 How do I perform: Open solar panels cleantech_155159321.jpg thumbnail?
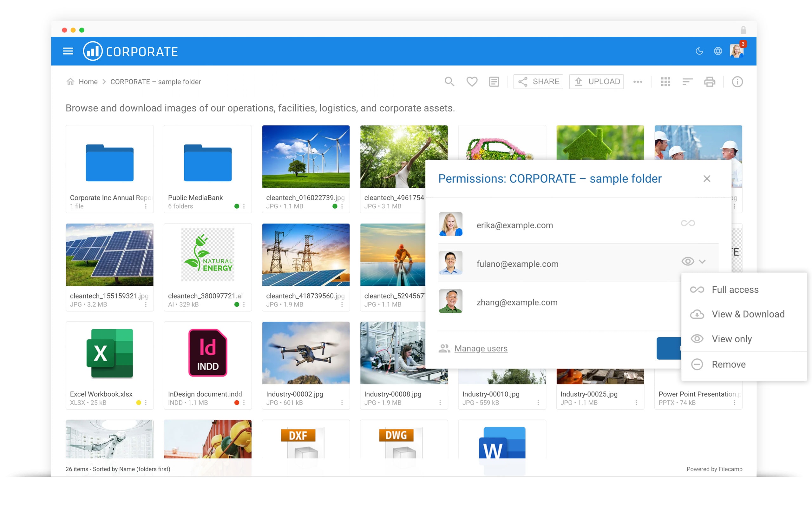pyautogui.click(x=109, y=255)
